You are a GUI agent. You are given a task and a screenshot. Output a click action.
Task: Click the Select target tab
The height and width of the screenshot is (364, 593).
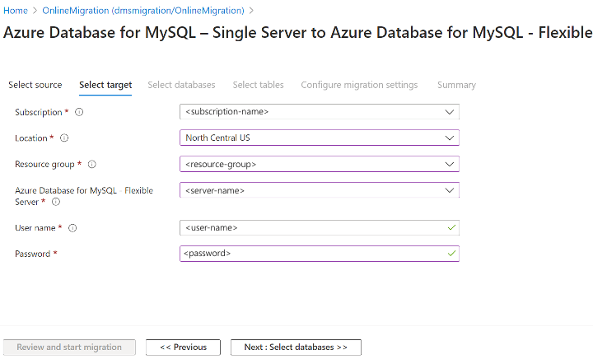(105, 85)
